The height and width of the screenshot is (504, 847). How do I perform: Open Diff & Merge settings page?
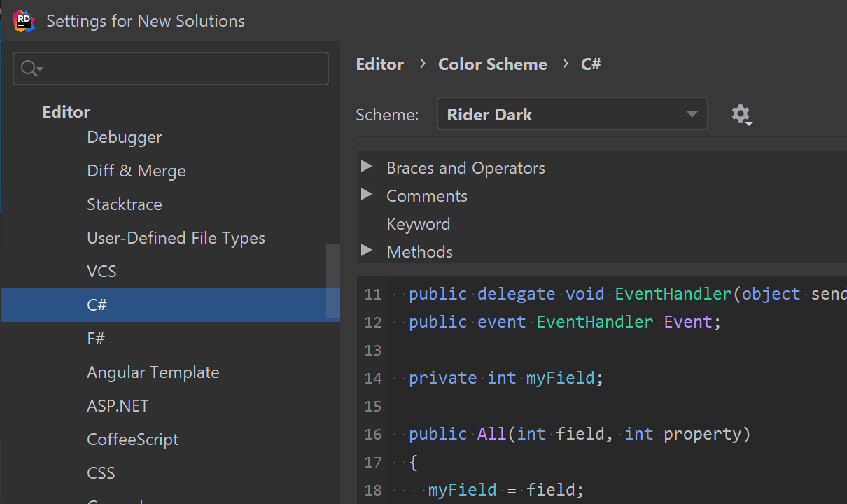tap(136, 171)
